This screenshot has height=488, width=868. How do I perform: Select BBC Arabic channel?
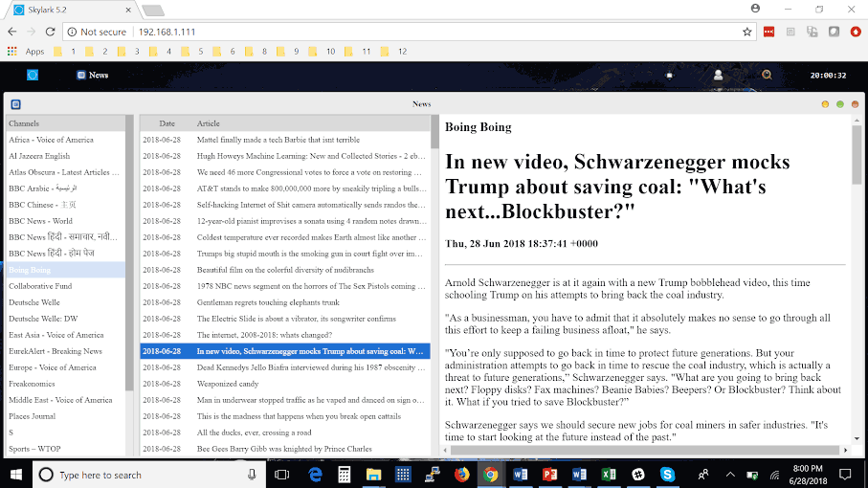pos(65,189)
